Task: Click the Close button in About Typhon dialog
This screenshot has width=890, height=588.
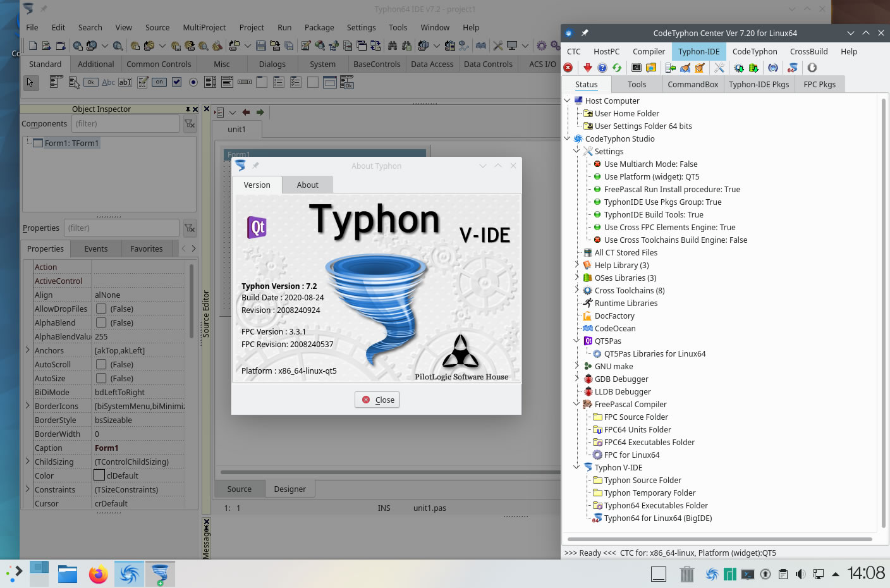Action: pyautogui.click(x=377, y=400)
